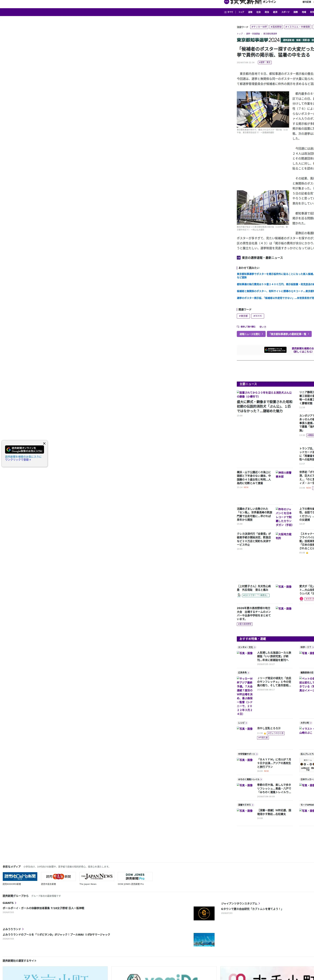Click the YOL round logo icon
The width and height of the screenshot is (314, 980).
point(226,1)
